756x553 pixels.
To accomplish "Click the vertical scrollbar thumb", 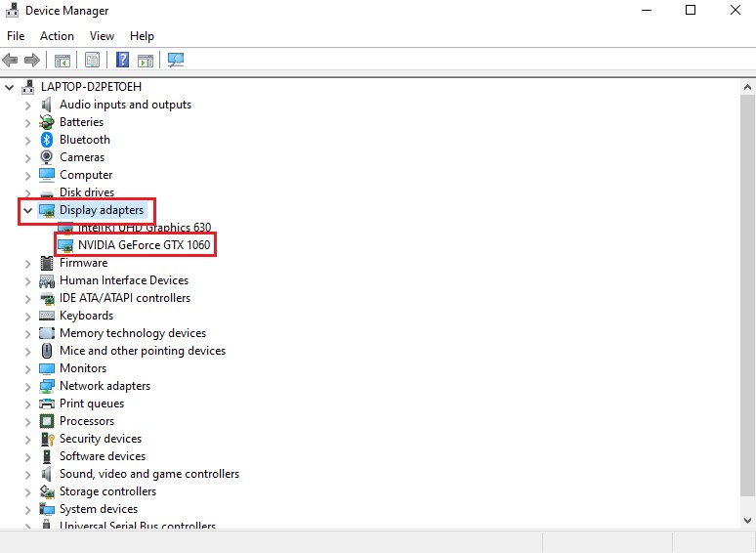I will coord(747,295).
